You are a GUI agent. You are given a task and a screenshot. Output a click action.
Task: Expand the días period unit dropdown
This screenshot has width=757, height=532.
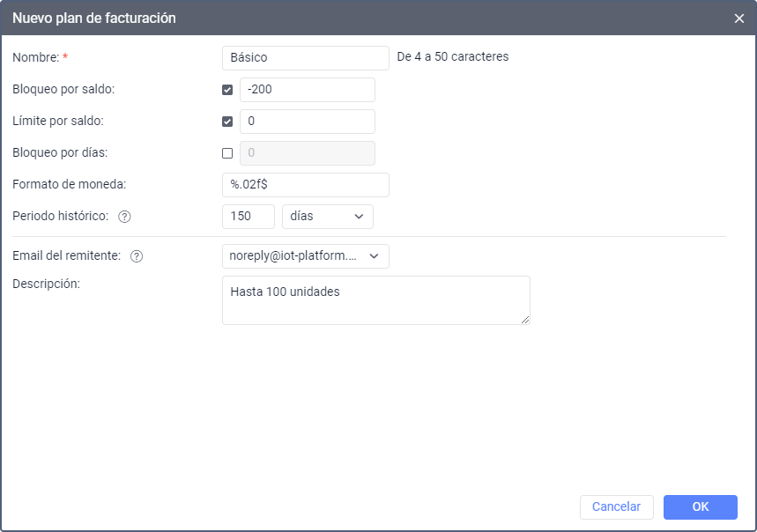[x=327, y=217]
